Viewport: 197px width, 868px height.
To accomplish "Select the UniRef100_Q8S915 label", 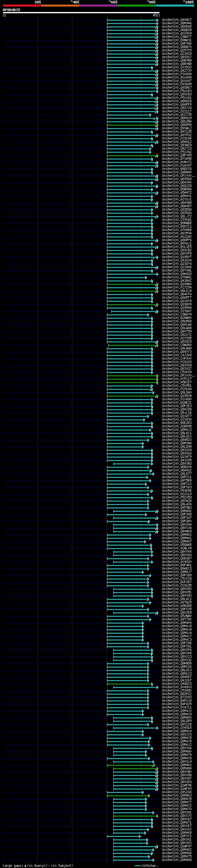I will point(176,342).
